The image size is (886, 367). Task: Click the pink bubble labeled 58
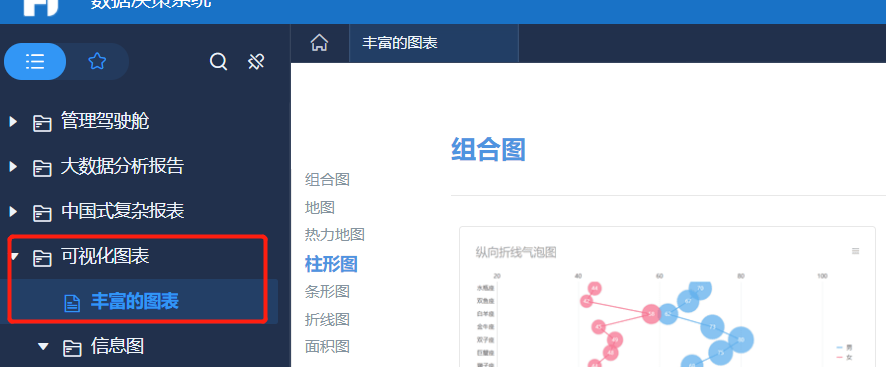(651, 314)
